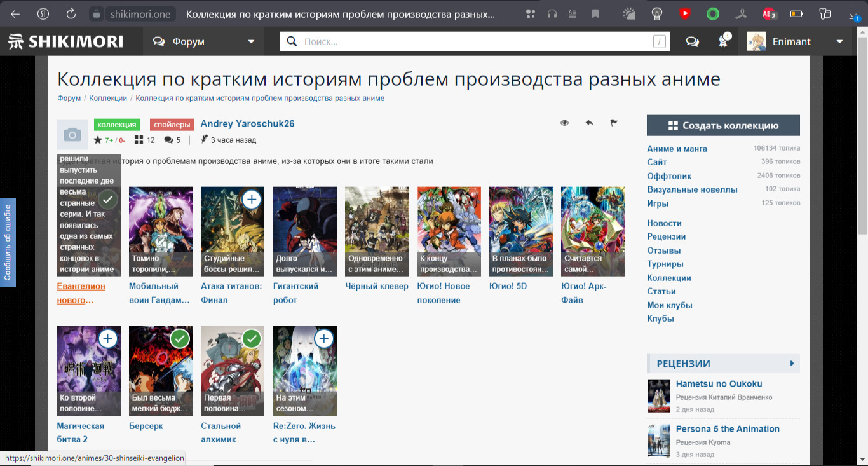Toggle the eye icon on the topic
868x466 pixels.
pyautogui.click(x=564, y=123)
